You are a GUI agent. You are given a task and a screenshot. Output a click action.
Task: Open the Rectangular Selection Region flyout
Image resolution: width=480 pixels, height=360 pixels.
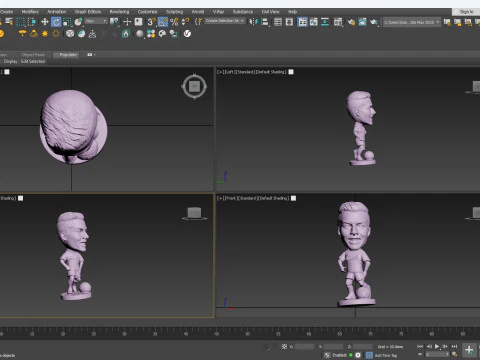tap(21, 22)
